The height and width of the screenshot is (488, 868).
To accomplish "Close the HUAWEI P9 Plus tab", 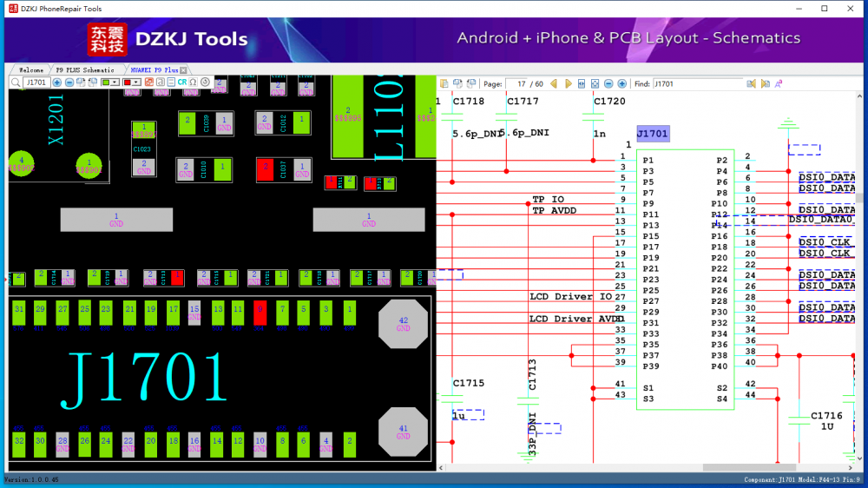I will 184,69.
